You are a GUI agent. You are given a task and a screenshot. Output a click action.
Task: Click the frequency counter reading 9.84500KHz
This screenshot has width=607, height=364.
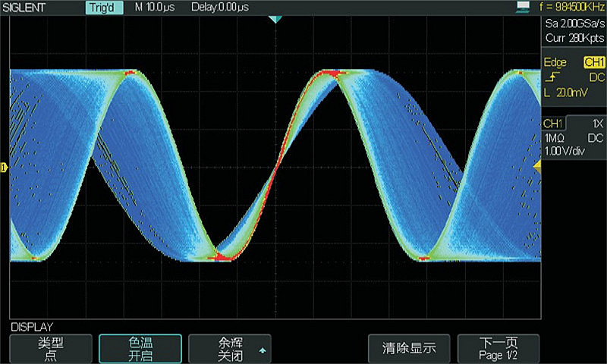(571, 8)
